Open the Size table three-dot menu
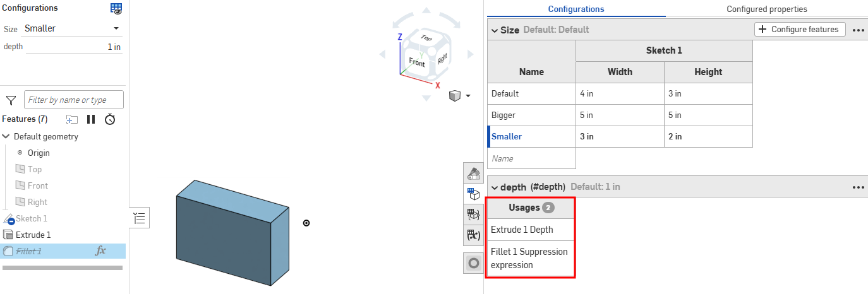The height and width of the screenshot is (294, 868). 858,30
